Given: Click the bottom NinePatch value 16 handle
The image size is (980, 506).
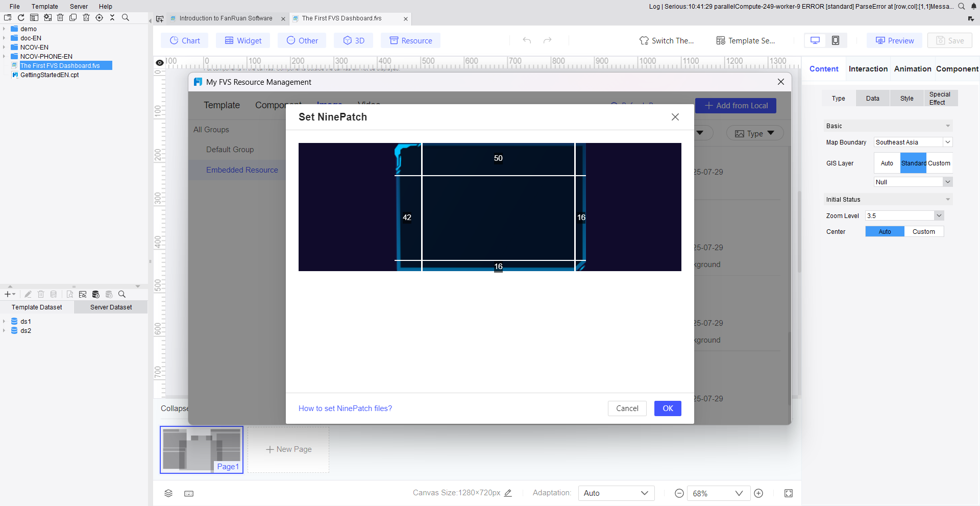Looking at the screenshot, I should [x=498, y=267].
